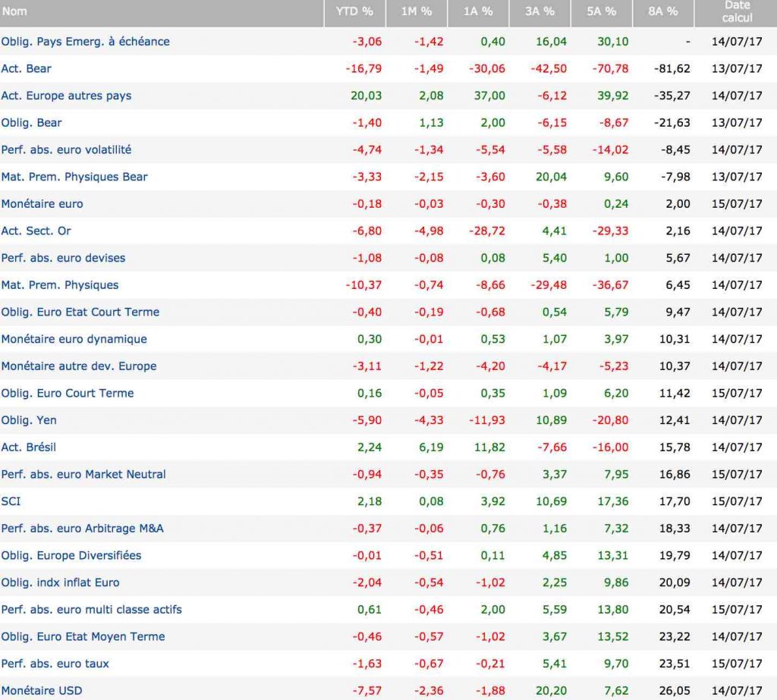Sort by 1A % column header

point(477,11)
